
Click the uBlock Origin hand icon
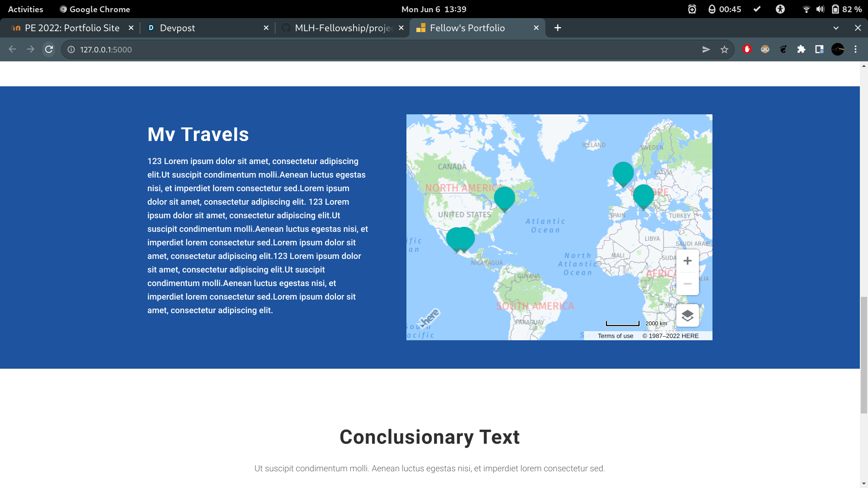[x=747, y=50]
